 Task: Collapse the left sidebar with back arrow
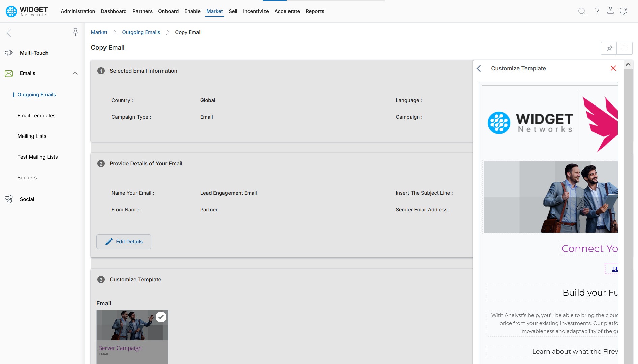tap(9, 33)
